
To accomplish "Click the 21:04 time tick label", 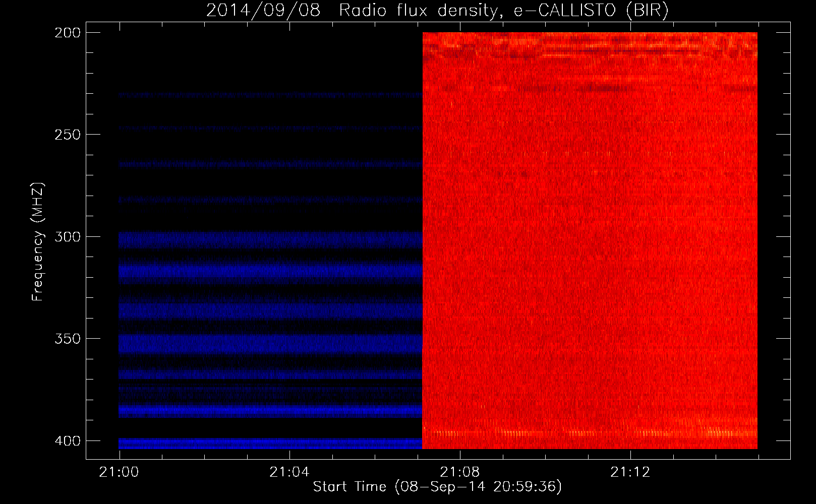I will pyautogui.click(x=289, y=472).
